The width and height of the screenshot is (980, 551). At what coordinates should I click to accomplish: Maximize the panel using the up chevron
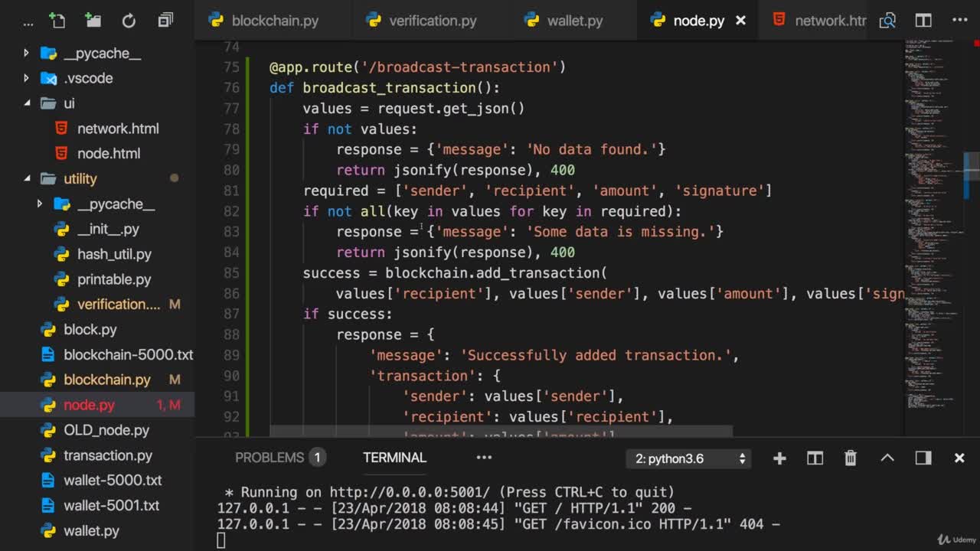(887, 458)
